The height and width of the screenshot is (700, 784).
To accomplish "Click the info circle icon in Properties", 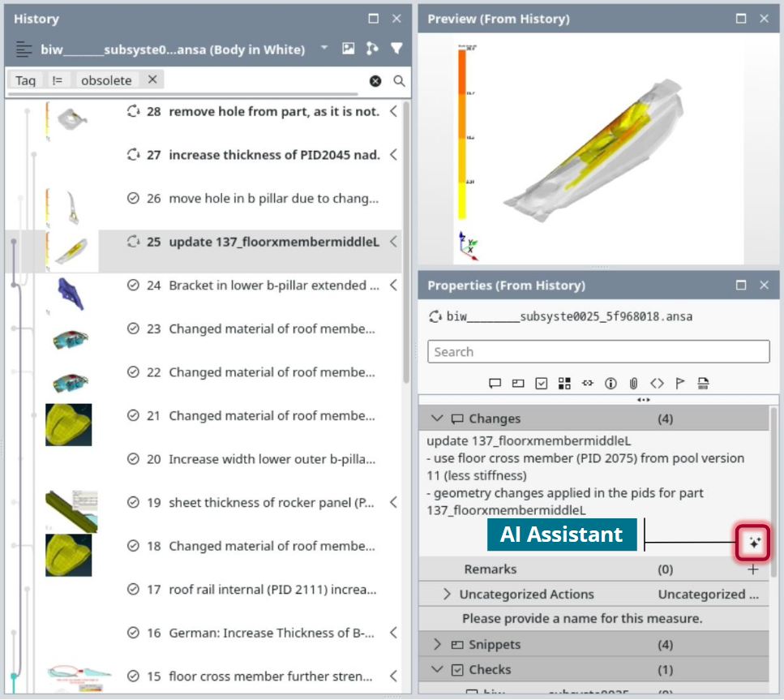I will click(x=610, y=383).
